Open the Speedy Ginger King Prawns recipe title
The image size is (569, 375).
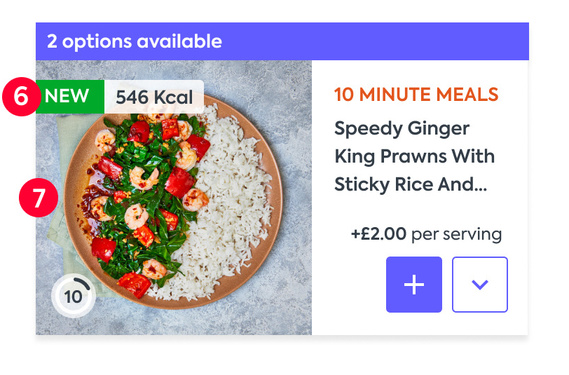click(x=414, y=156)
